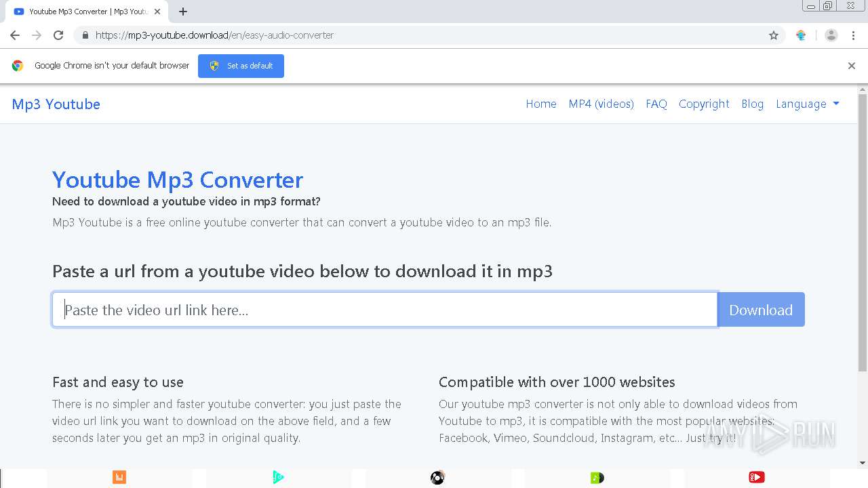Set Chrome as default browser
The width and height of the screenshot is (868, 488).
241,66
